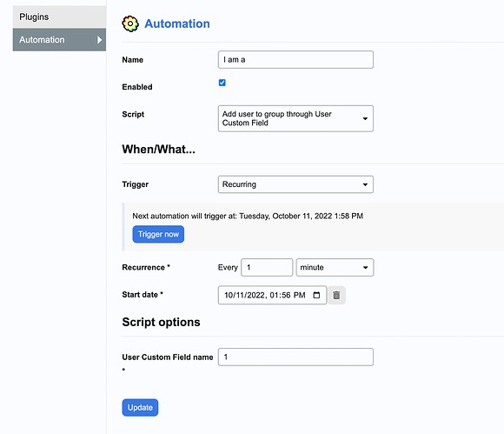The image size is (504, 434).
Task: Click the Update button
Action: 140,408
